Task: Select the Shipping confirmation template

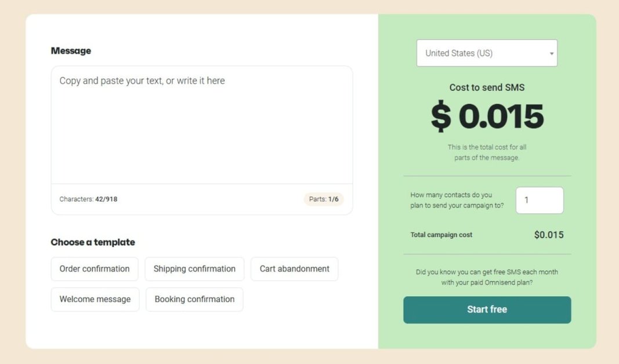Action: [194, 269]
